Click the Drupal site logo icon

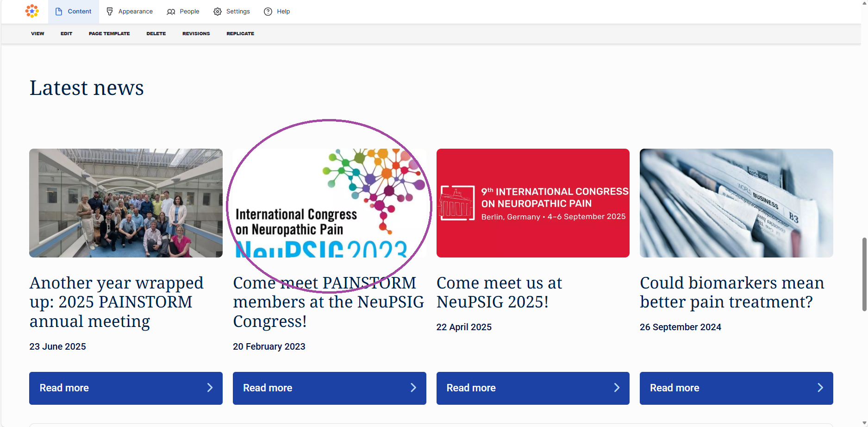(x=32, y=11)
